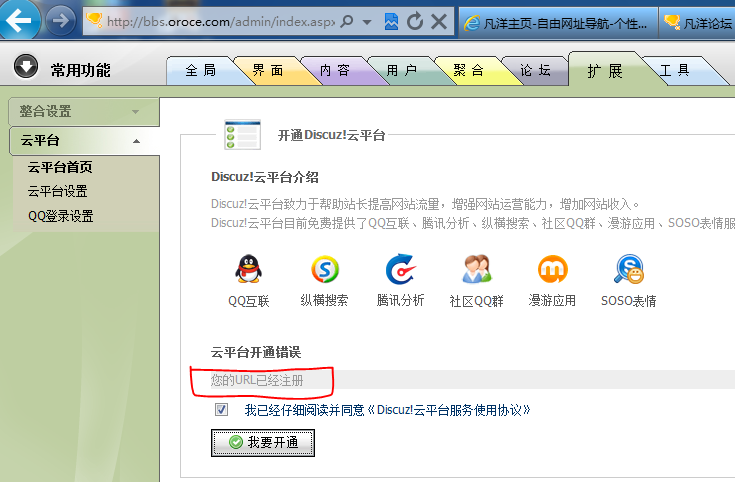The image size is (735, 482).
Task: Select the 扩展 admin tab
Action: point(605,71)
